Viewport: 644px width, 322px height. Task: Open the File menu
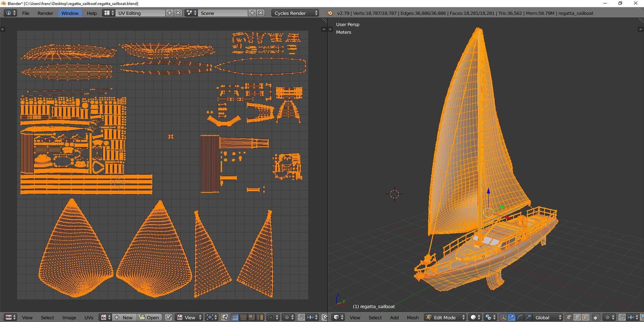26,13
